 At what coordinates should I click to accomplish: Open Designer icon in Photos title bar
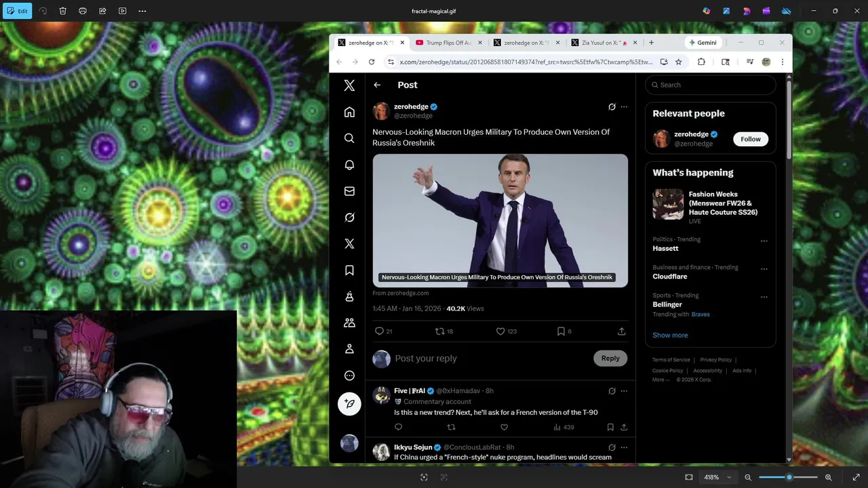pyautogui.click(x=726, y=11)
